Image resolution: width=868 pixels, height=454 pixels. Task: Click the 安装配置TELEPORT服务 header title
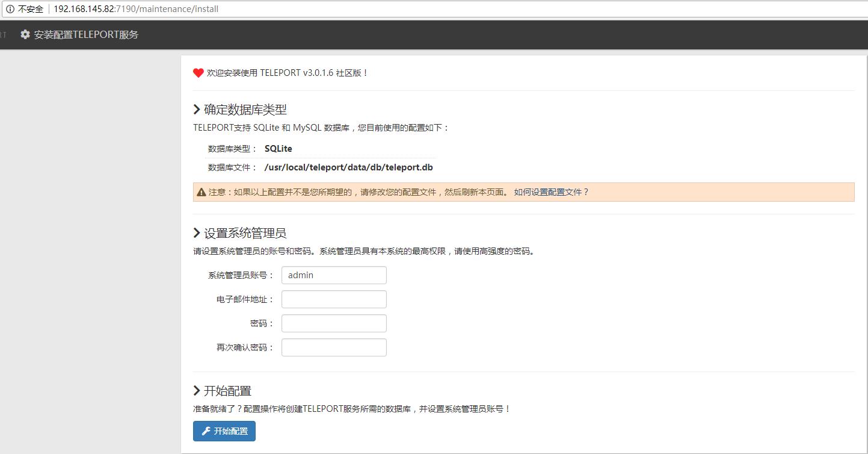86,34
